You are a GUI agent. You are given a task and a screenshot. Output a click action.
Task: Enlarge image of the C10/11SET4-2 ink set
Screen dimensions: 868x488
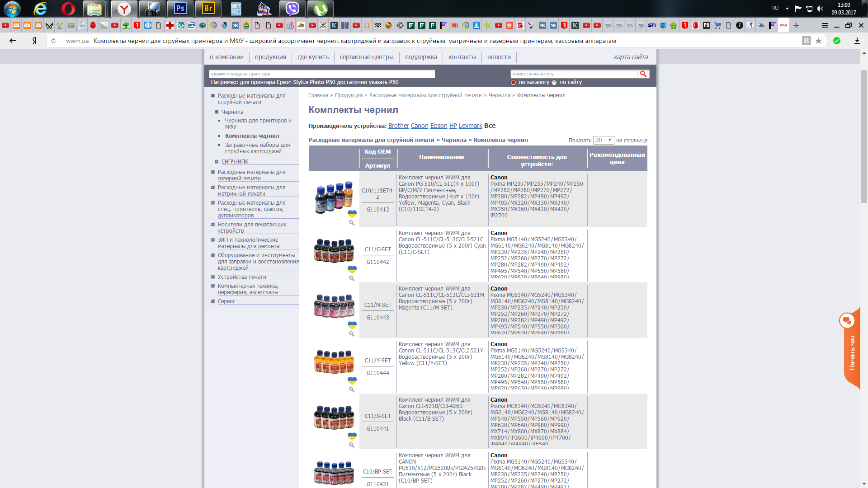tap(351, 223)
